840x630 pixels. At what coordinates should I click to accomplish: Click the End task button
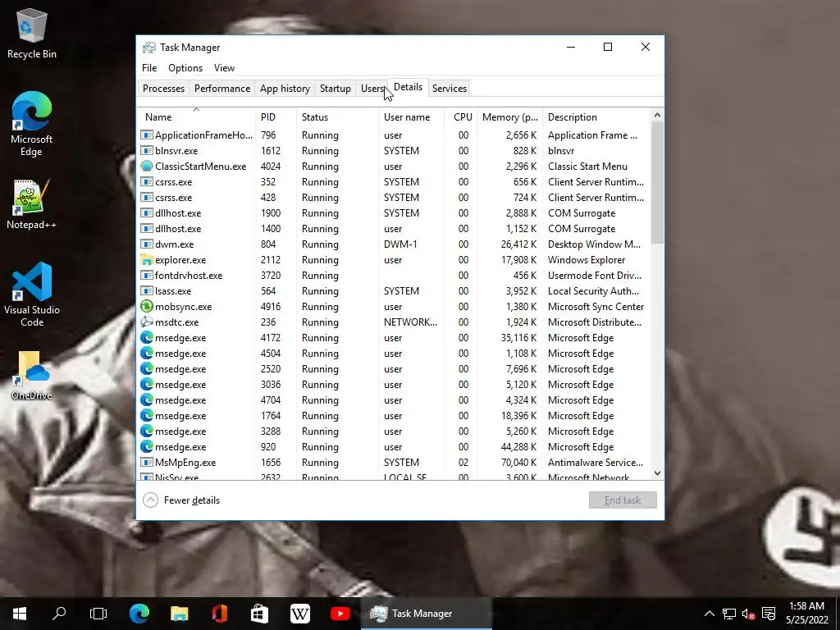(x=623, y=500)
